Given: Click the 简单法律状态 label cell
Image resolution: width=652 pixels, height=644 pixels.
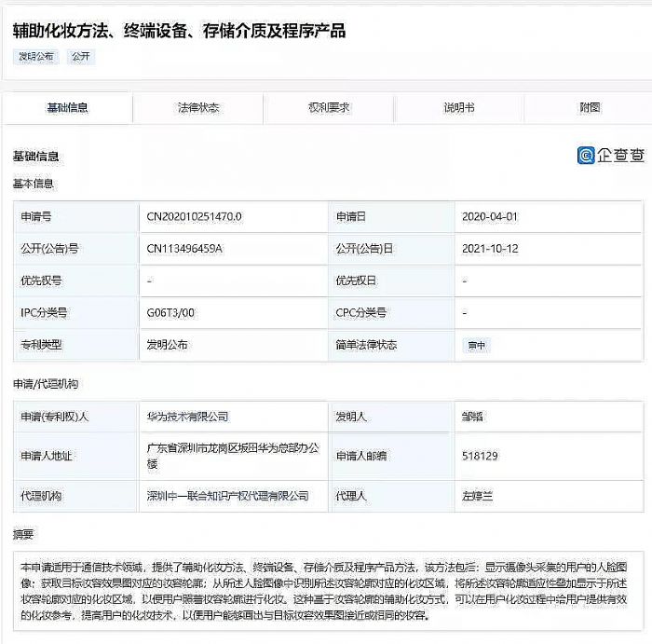Looking at the screenshot, I should pyautogui.click(x=391, y=345).
